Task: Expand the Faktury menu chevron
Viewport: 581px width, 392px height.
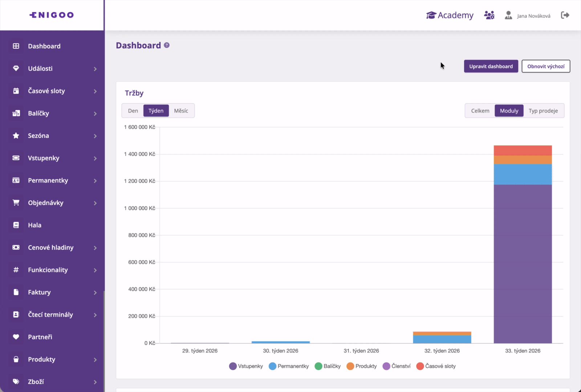Action: tap(95, 293)
